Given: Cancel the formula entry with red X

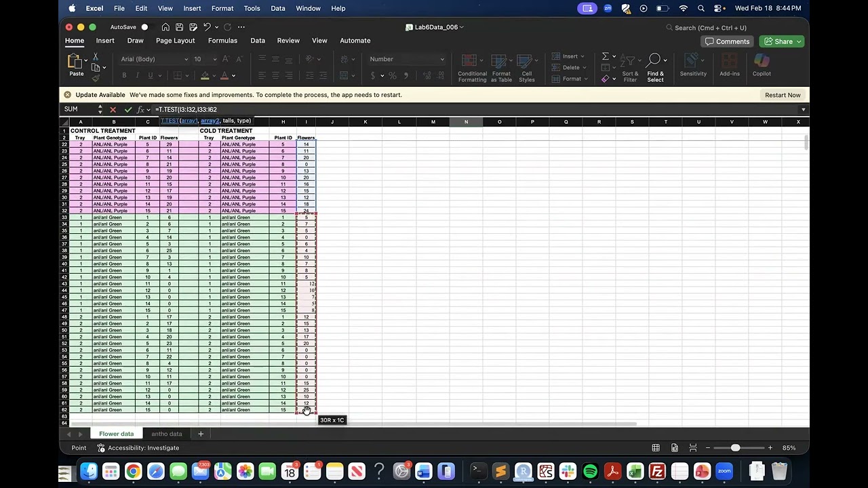Looking at the screenshot, I should [x=113, y=109].
